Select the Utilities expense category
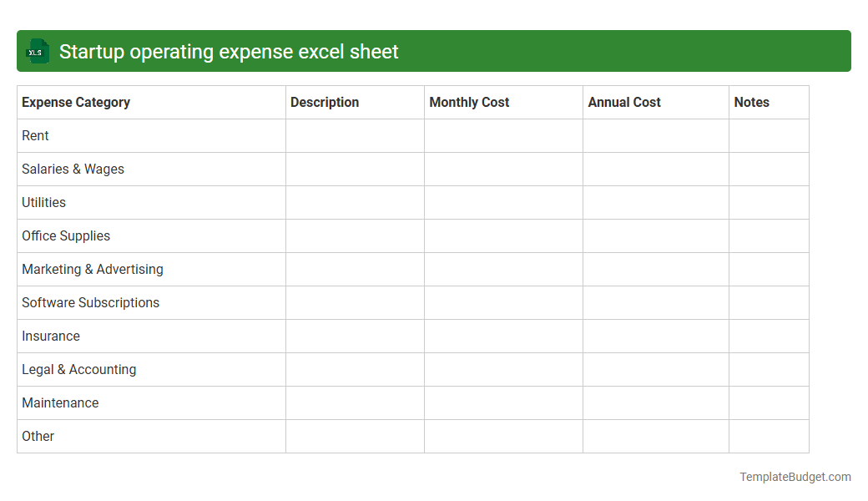The image size is (868, 501). click(43, 202)
